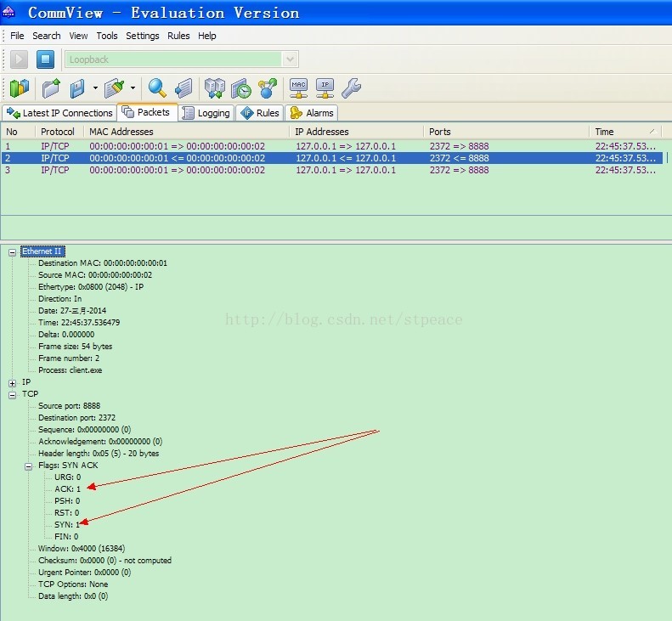Click the Stop Capture button

pyautogui.click(x=45, y=59)
